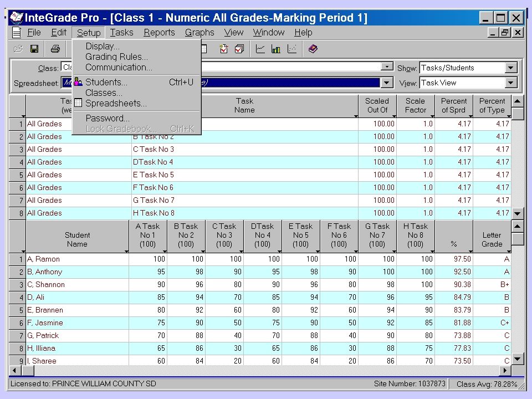Click the new task checkmark-with-star icon

223,49
